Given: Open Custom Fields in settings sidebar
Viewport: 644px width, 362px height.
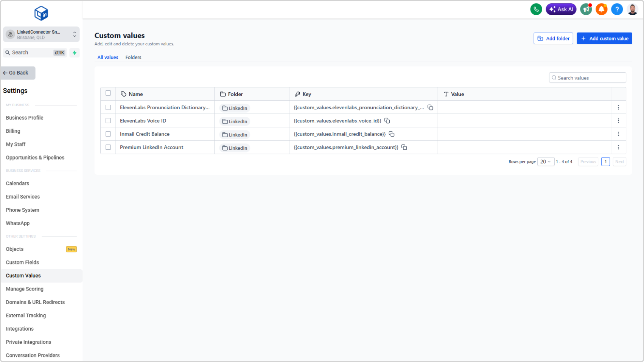Looking at the screenshot, I should pyautogui.click(x=22, y=262).
